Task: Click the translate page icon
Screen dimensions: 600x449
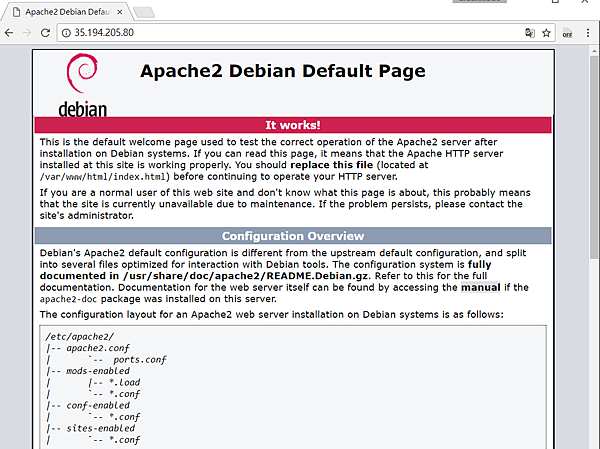Action: click(530, 33)
